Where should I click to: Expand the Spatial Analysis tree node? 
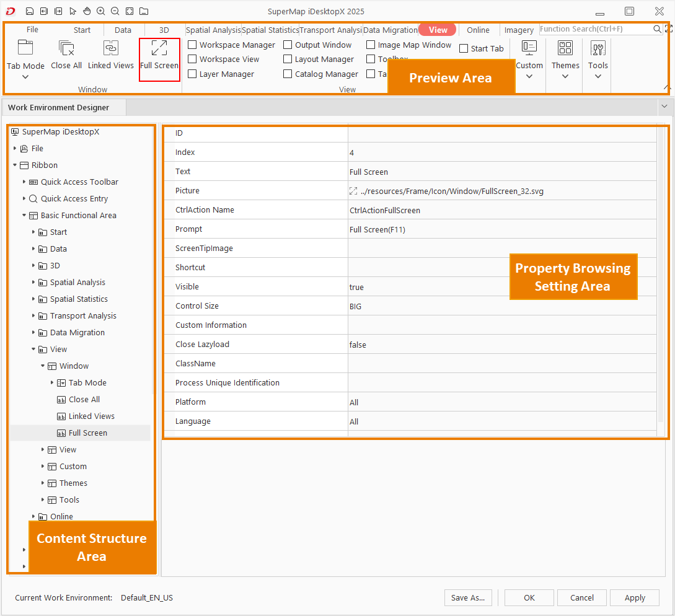coord(33,283)
